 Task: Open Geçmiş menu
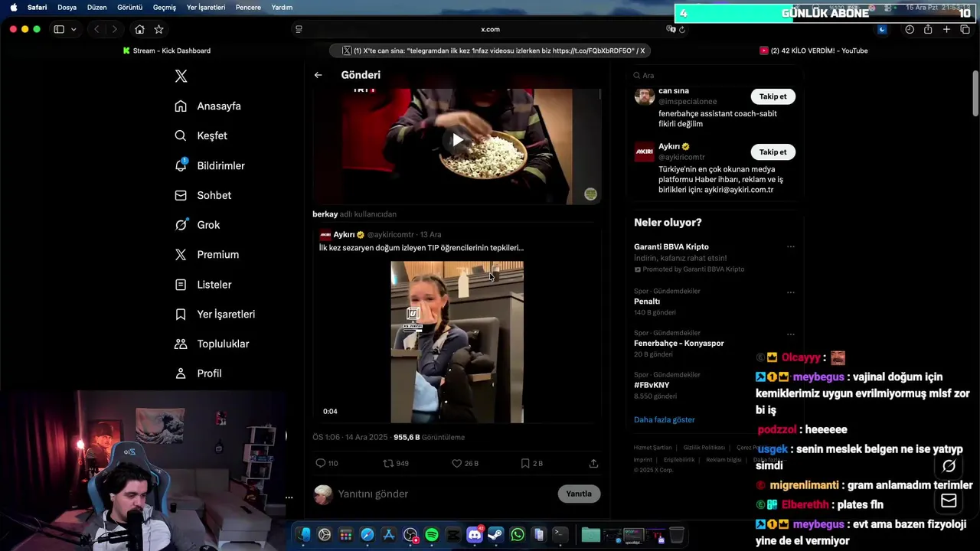pyautogui.click(x=165, y=7)
